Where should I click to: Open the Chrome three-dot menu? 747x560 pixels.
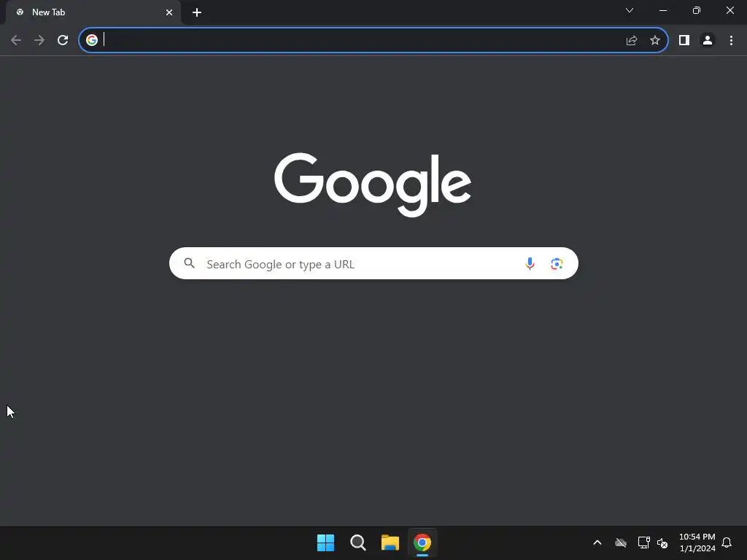point(731,40)
